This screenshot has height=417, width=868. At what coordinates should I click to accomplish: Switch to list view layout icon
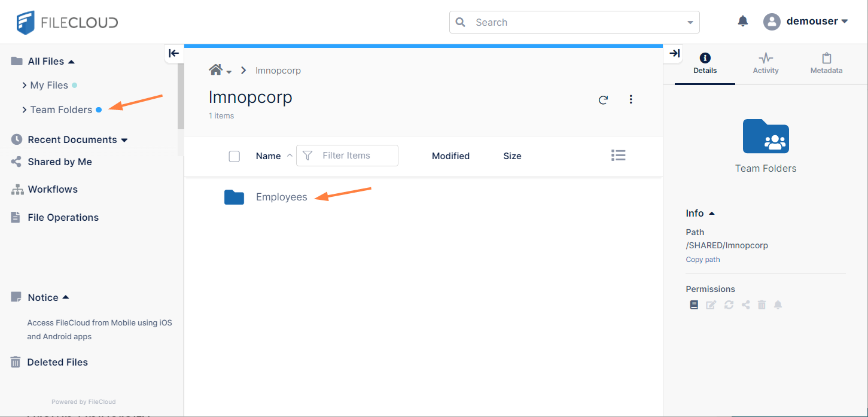[618, 156]
